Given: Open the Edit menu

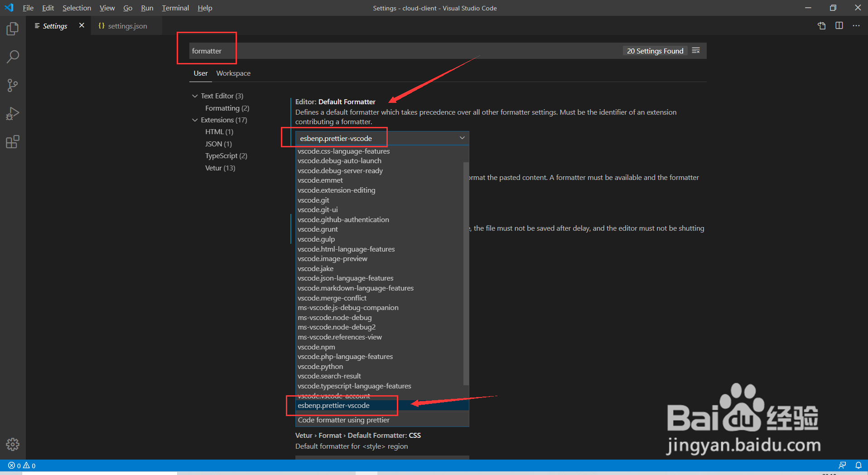Looking at the screenshot, I should click(x=48, y=8).
